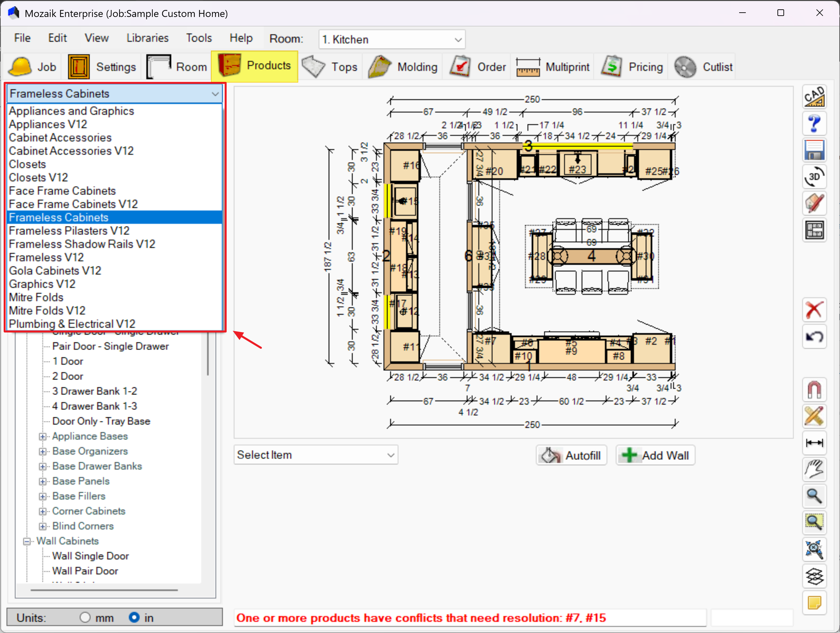Open the Room dropdown showing 1. Kitchen

pyautogui.click(x=391, y=40)
